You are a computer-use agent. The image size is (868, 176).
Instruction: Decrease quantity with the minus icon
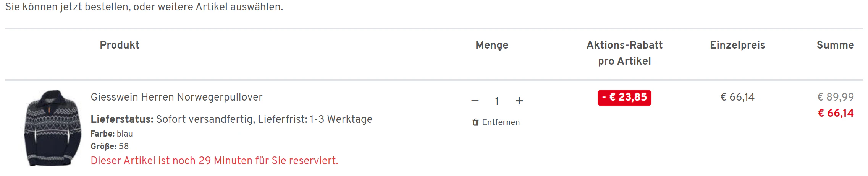(x=475, y=101)
